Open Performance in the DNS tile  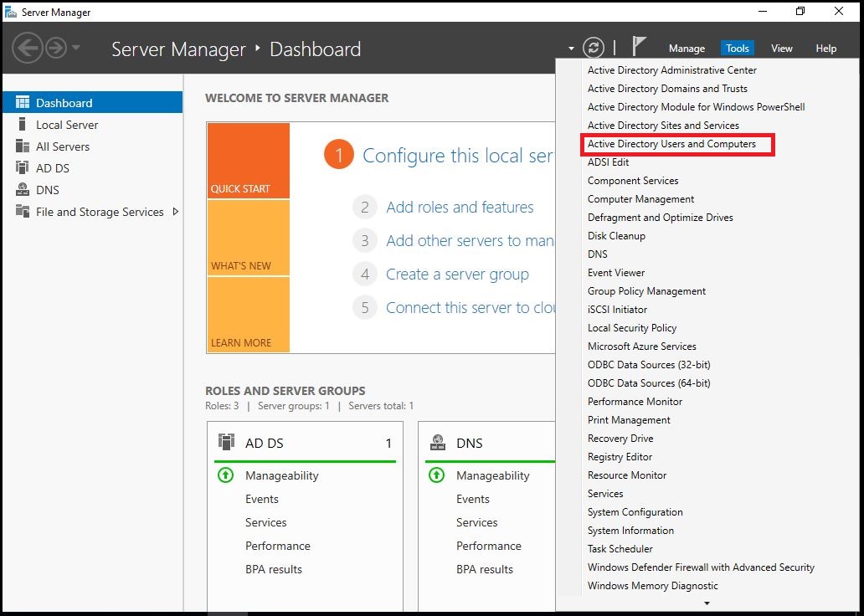pos(489,546)
